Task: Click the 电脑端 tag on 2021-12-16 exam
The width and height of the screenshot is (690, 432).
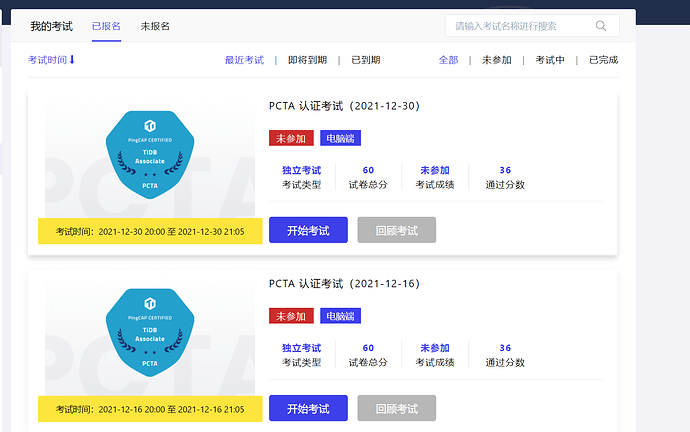Action: tap(341, 316)
